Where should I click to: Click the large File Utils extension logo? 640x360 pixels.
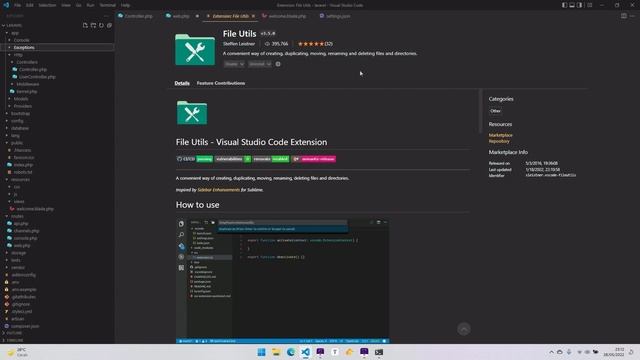(195, 49)
